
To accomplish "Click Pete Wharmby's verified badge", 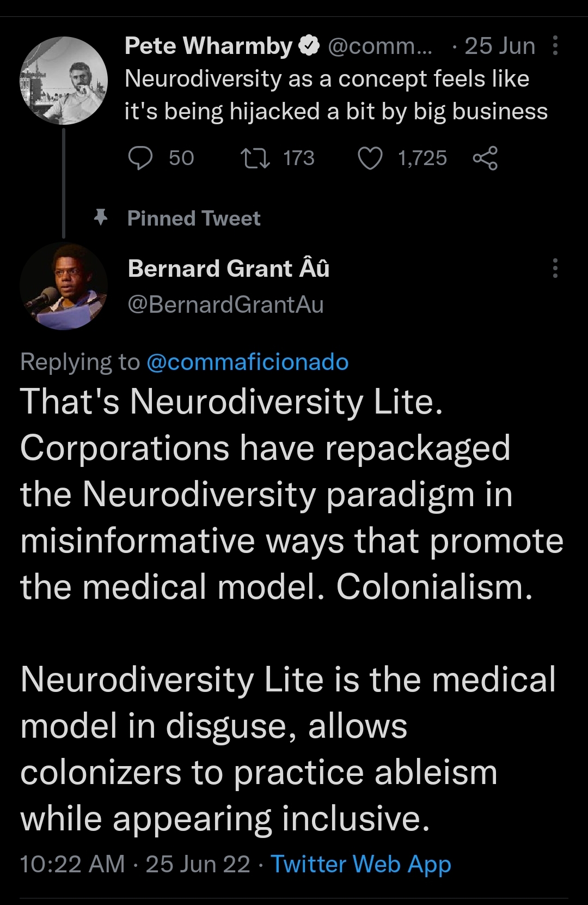I will (x=310, y=46).
